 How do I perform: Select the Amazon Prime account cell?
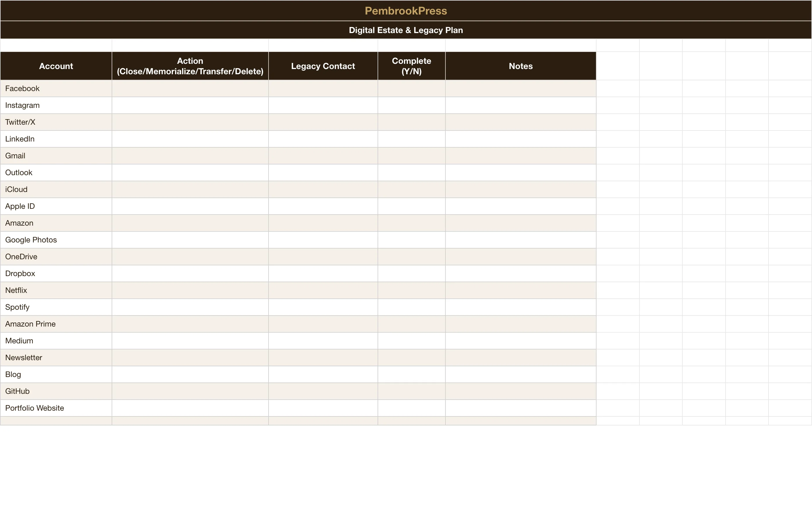56,324
